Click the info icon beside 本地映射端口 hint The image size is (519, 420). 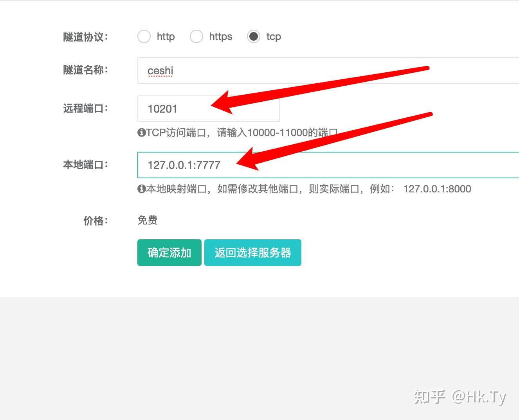tap(141, 189)
